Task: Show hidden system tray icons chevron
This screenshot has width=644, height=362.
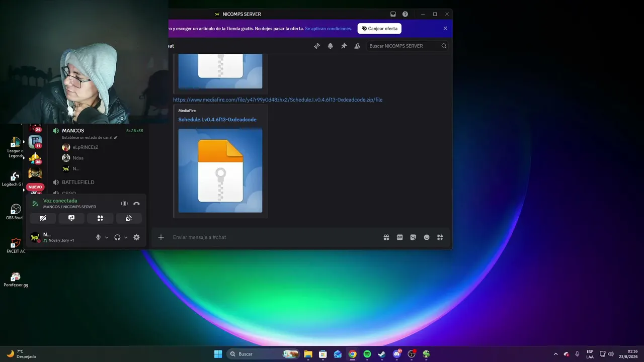Action: (555, 354)
